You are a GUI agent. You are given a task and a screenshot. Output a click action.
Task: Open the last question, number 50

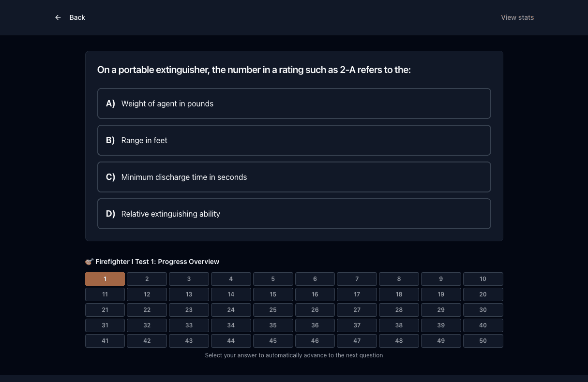(483, 341)
